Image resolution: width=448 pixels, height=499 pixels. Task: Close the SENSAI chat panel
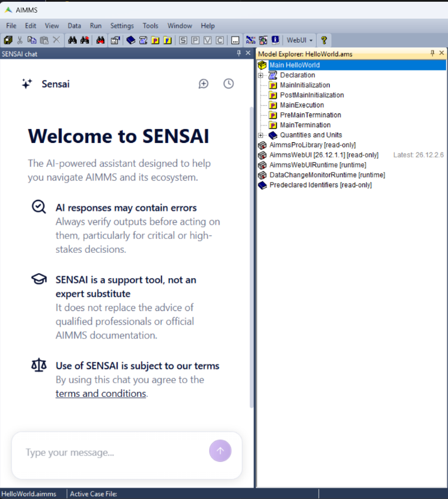248,53
